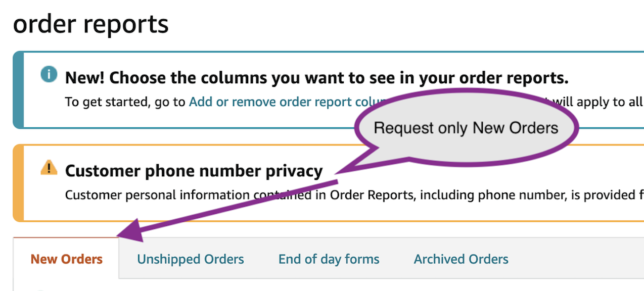
Task: Click the "Request only New Orders" callout bubble
Action: tap(466, 128)
